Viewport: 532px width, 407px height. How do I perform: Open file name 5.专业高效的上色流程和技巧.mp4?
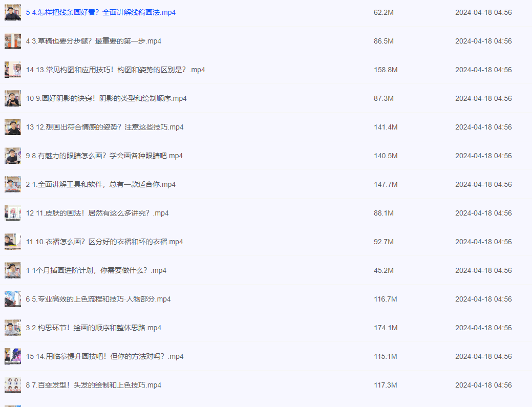tap(98, 299)
